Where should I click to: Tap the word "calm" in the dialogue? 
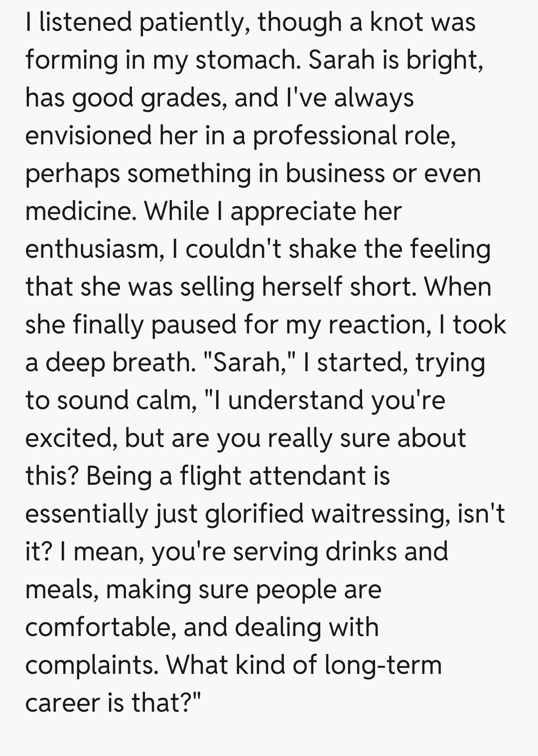(166, 401)
